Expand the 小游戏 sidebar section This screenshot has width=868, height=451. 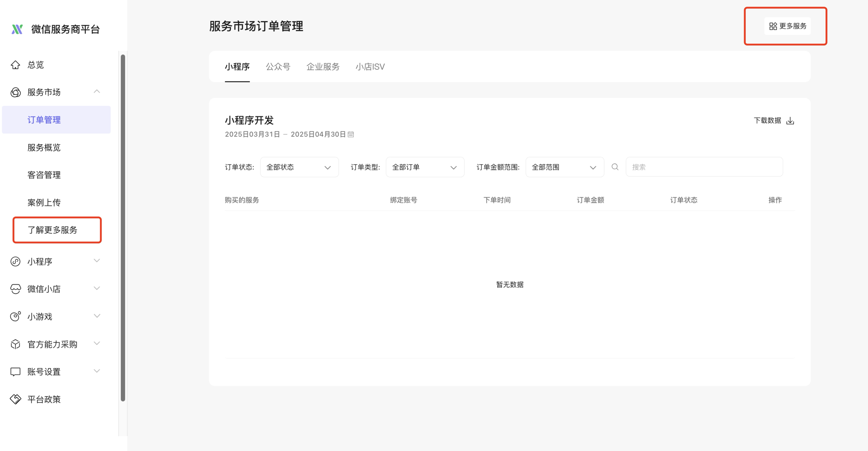(x=97, y=316)
